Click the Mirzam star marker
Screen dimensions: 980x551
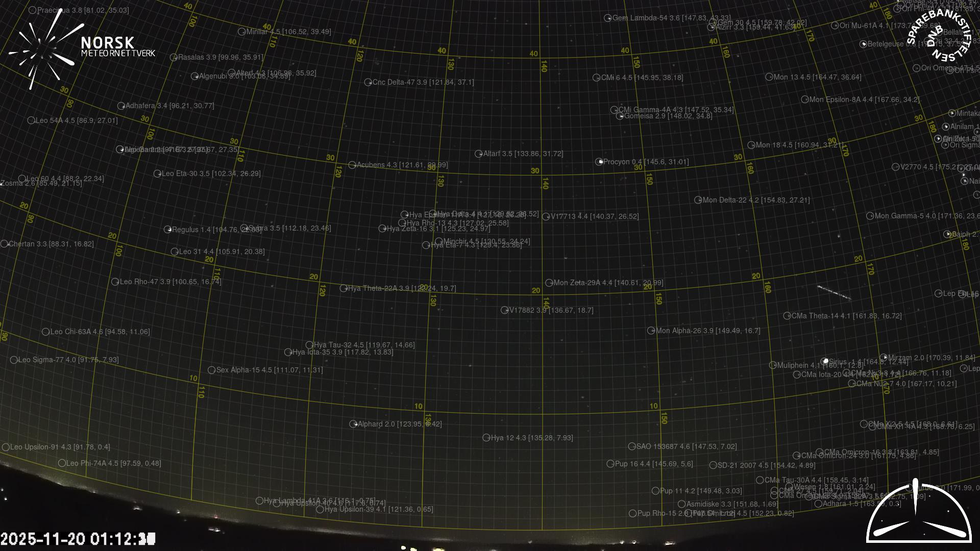pos(884,358)
